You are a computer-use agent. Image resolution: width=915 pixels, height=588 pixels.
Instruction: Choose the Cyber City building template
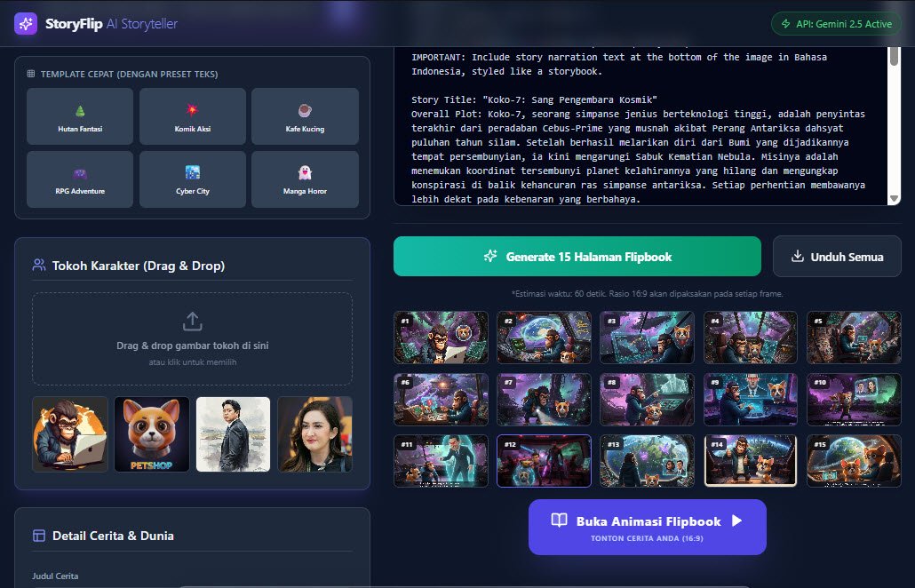tap(193, 179)
